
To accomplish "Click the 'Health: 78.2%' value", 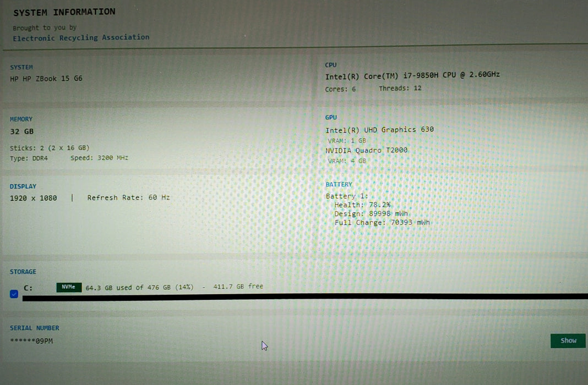I will tap(362, 205).
